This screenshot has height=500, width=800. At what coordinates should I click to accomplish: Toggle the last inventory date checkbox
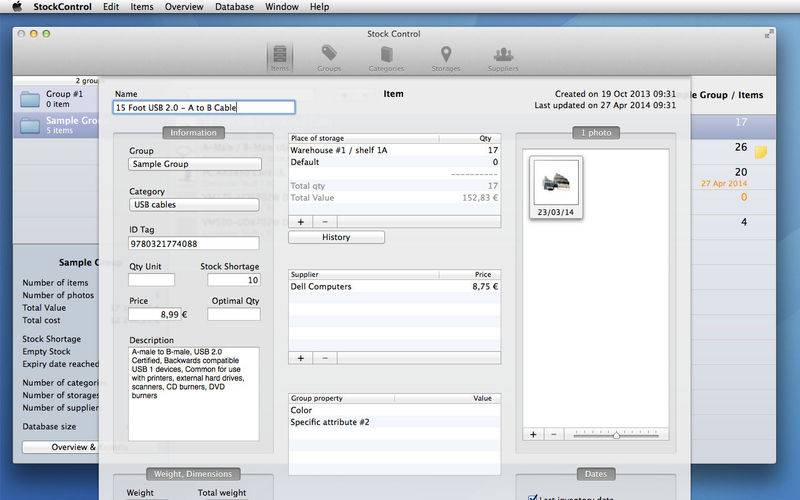click(533, 496)
